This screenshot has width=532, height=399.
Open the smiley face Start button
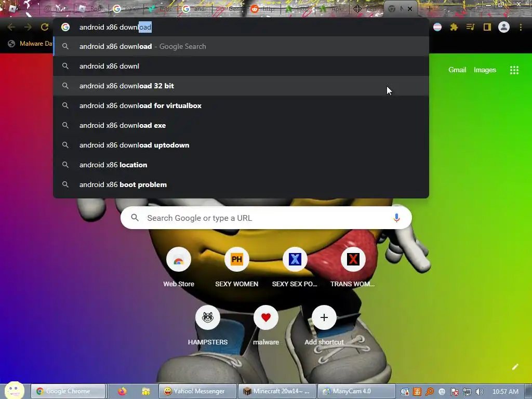click(x=14, y=390)
